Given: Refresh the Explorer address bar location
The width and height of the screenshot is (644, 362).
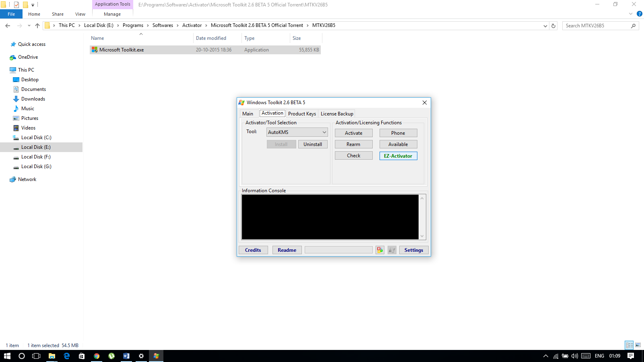Looking at the screenshot, I should [553, 26].
